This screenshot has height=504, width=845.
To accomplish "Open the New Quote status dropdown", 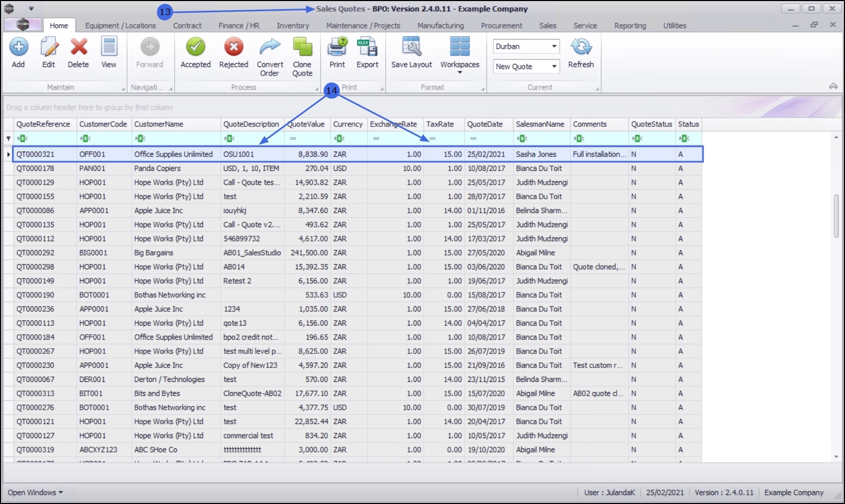I will pos(554,66).
